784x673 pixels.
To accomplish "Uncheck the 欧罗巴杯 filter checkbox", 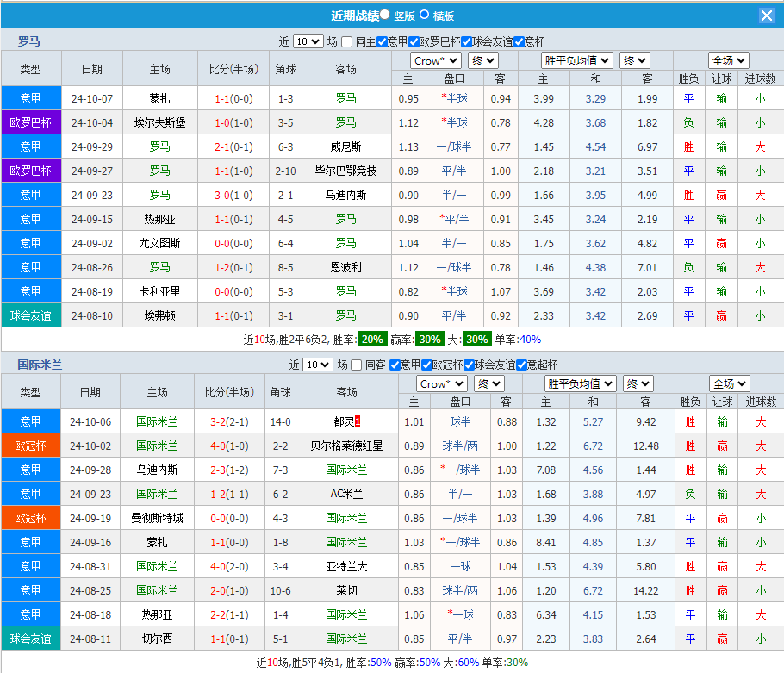I will (414, 41).
